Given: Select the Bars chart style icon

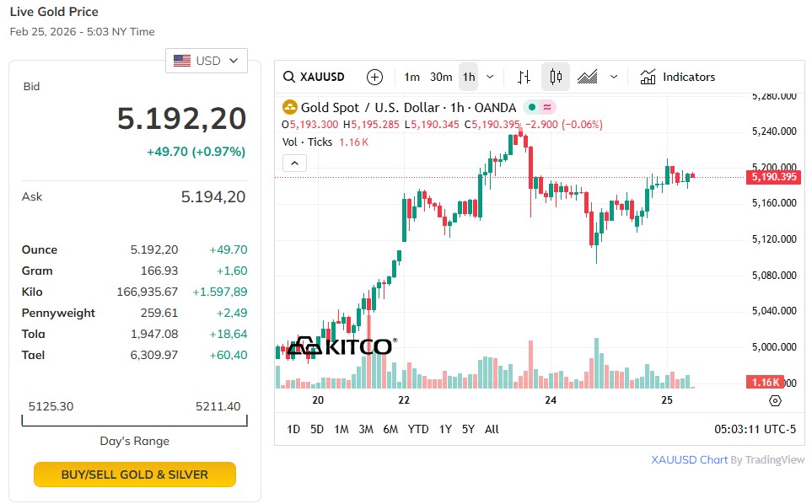Looking at the screenshot, I should click(524, 77).
